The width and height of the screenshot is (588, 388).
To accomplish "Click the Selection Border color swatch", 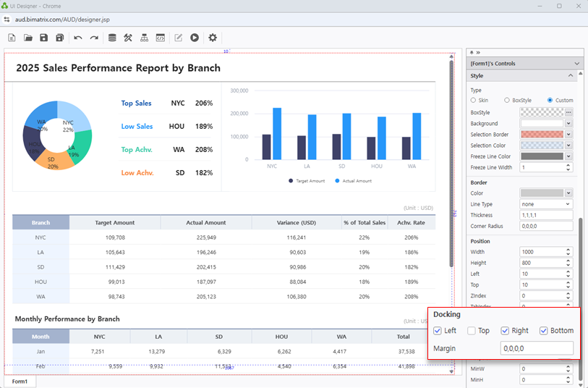I will click(x=542, y=135).
